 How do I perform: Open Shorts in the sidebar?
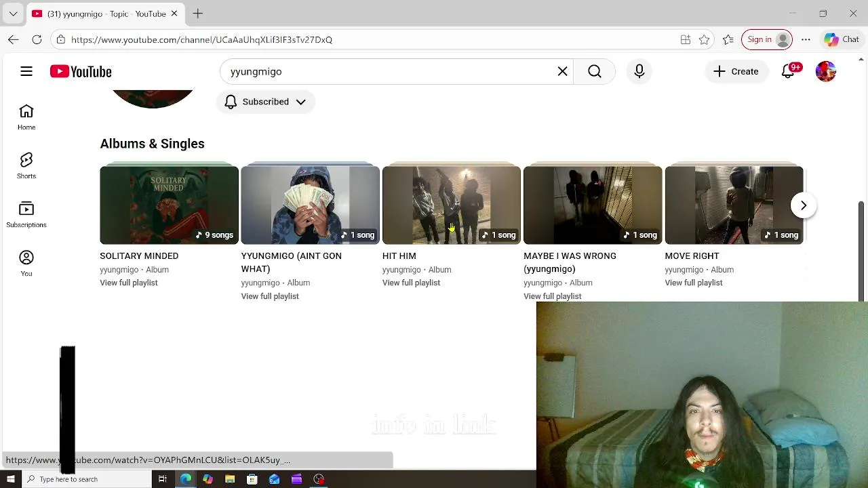[x=26, y=166]
